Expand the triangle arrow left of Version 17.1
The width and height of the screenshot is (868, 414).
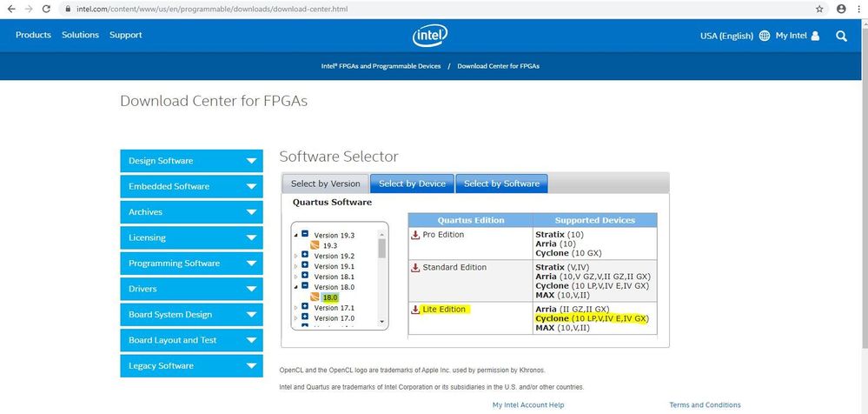point(296,307)
